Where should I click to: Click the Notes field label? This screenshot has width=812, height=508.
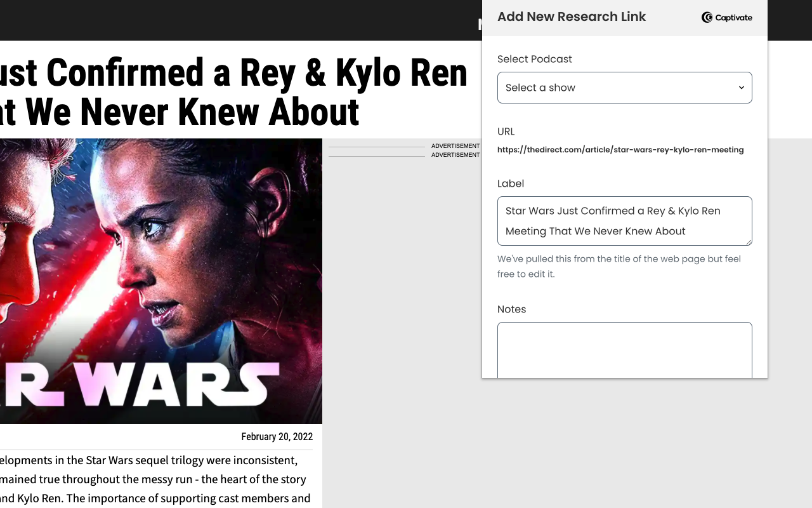[512, 309]
